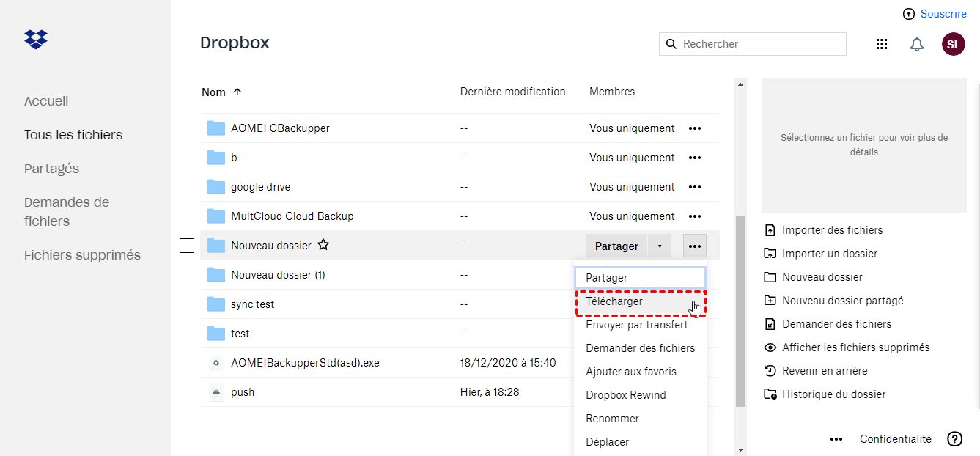Click the Afficher les fichiers supprimés eye icon
980x456 pixels.
click(x=770, y=347)
